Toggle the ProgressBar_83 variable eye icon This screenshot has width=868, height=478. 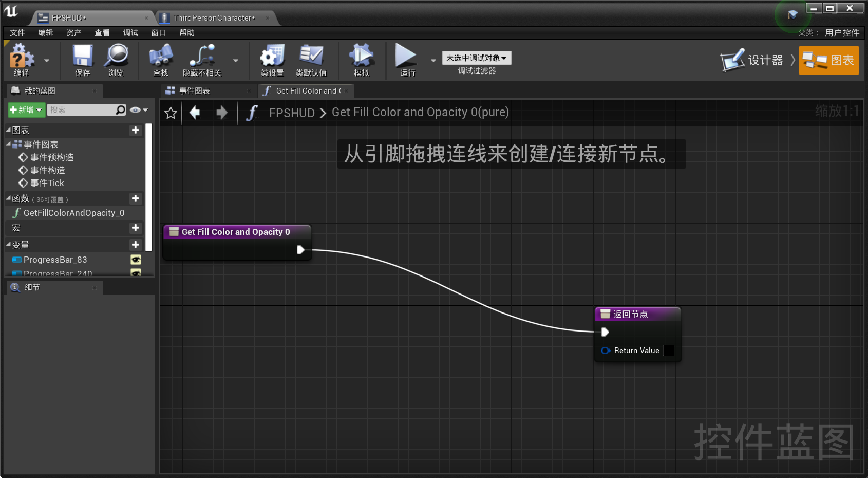(x=136, y=260)
